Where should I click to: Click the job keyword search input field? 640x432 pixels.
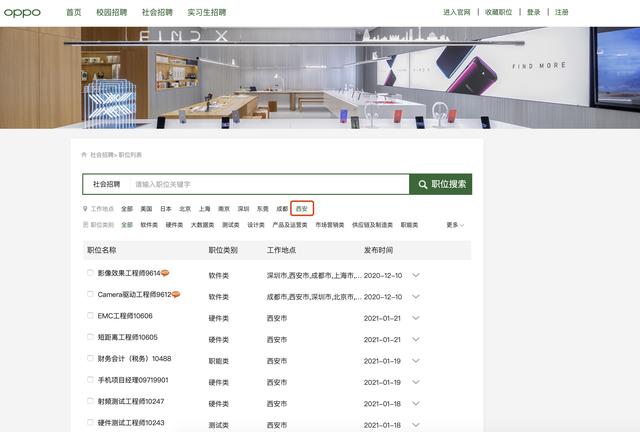pos(269,184)
